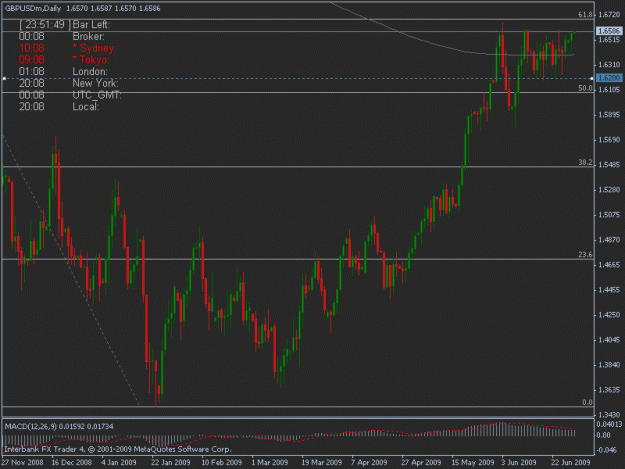Click the Bar Left countdown label

coord(91,25)
